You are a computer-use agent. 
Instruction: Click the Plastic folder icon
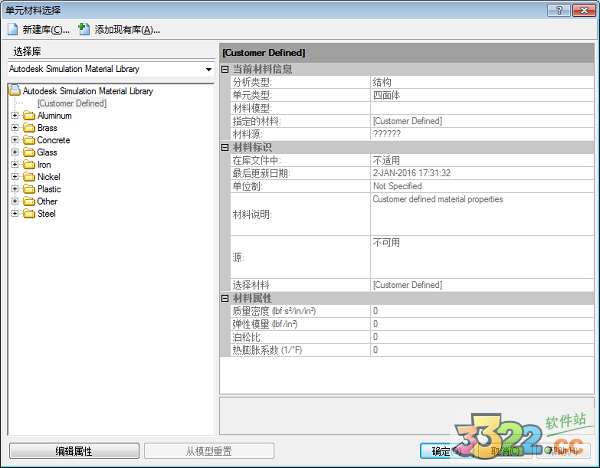coord(29,189)
